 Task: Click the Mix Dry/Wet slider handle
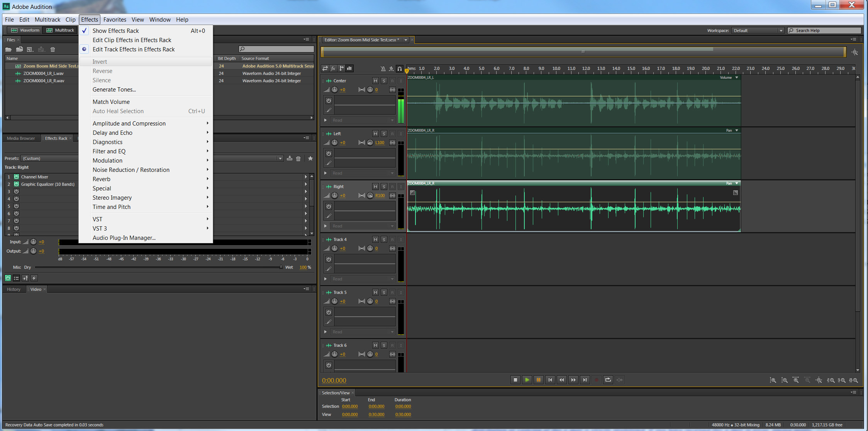point(281,267)
